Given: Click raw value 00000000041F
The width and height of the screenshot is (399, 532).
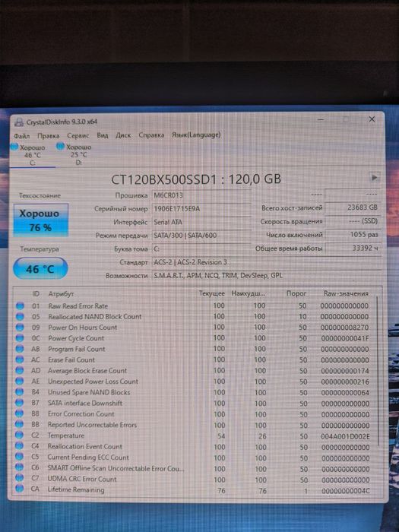Looking at the screenshot, I should click(345, 338).
